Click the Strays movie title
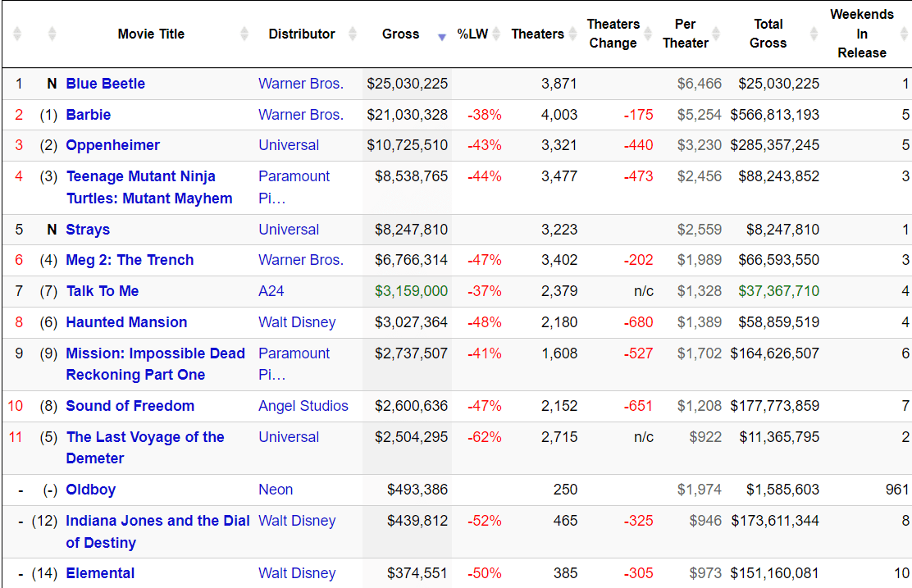 click(x=88, y=230)
